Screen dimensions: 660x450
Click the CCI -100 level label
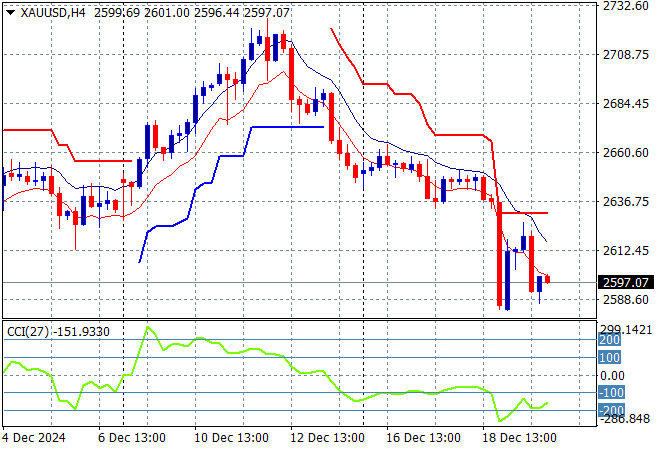pyautogui.click(x=611, y=393)
